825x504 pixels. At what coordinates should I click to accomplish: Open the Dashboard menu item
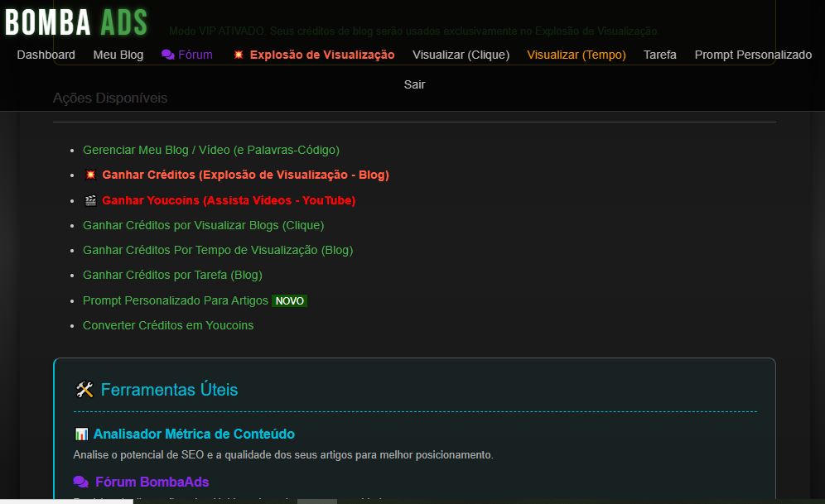pos(46,55)
